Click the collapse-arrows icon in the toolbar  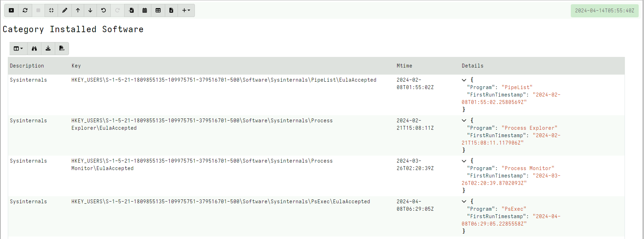51,10
